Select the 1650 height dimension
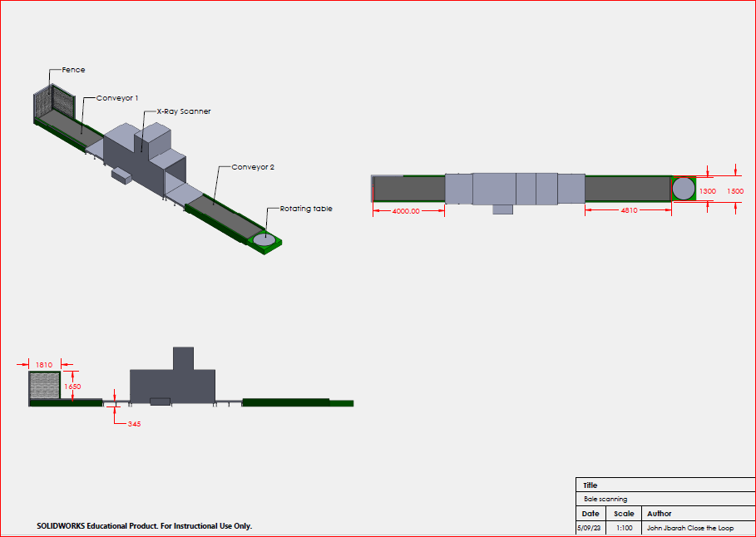Screen dimensions: 756x537 73,387
